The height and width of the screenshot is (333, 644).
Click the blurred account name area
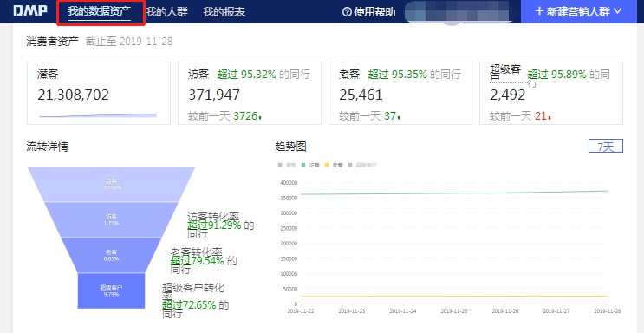pos(459,11)
